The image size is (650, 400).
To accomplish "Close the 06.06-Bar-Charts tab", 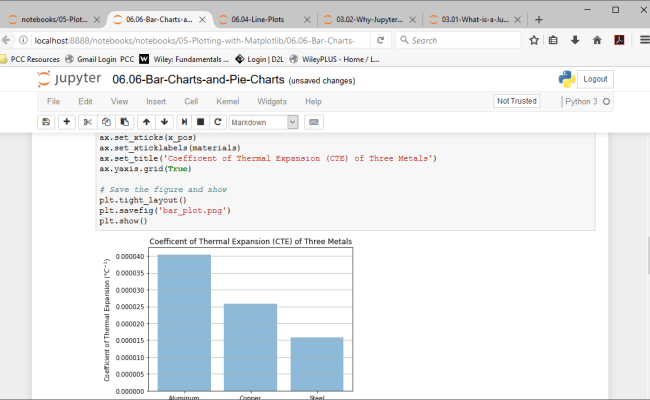I will click(x=202, y=19).
